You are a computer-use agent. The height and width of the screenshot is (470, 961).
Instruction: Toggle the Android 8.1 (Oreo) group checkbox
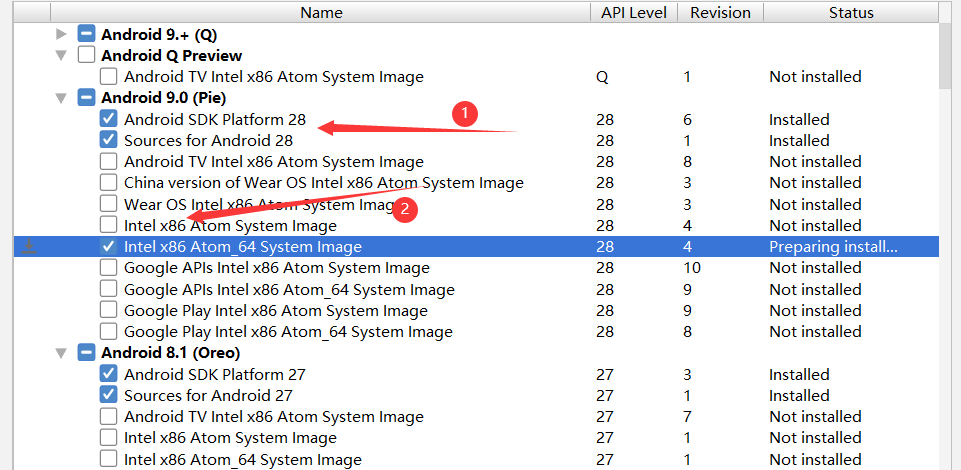coord(86,353)
